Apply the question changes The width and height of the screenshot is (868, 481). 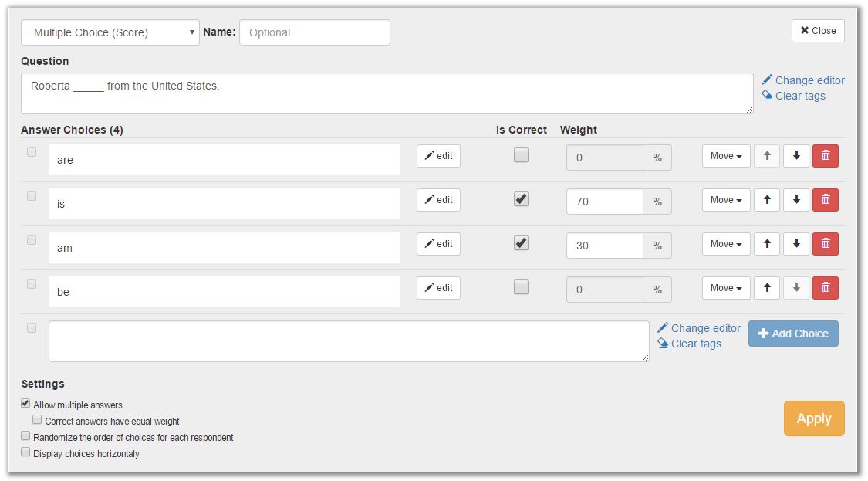[x=814, y=418]
